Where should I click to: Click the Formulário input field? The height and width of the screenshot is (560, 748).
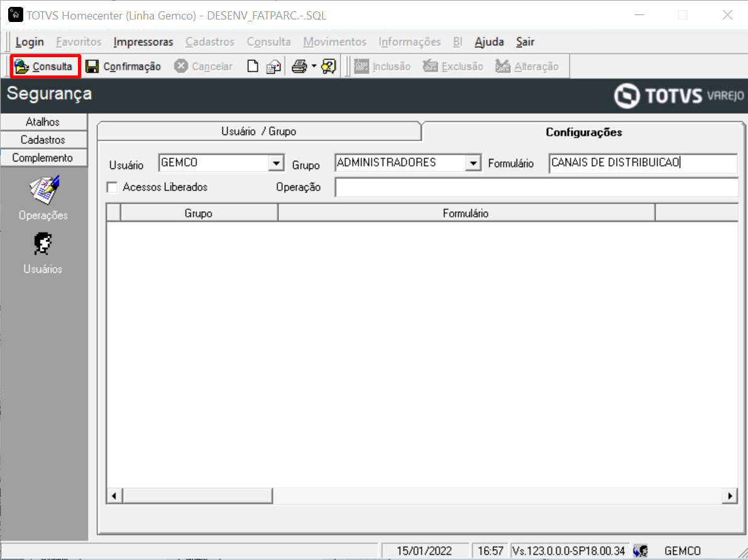pos(643,163)
